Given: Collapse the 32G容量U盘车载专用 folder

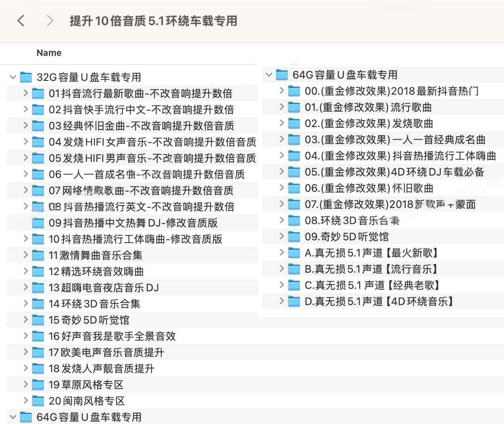Looking at the screenshot, I should 13,77.
